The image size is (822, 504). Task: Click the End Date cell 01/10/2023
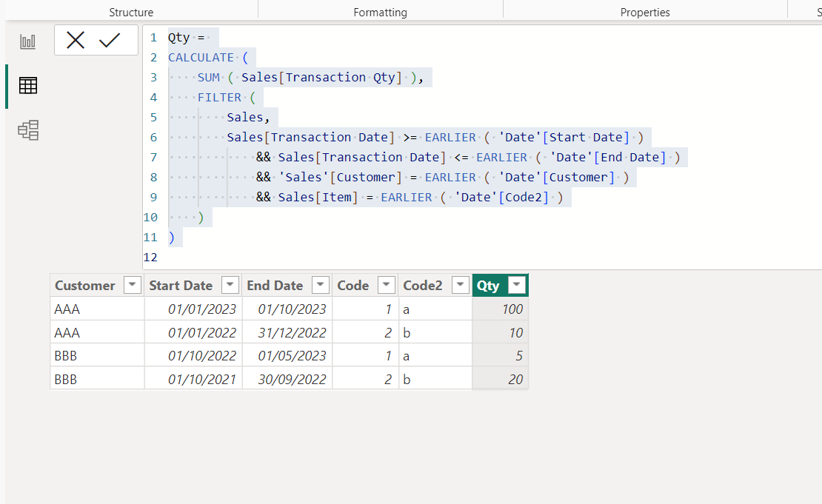(287, 309)
